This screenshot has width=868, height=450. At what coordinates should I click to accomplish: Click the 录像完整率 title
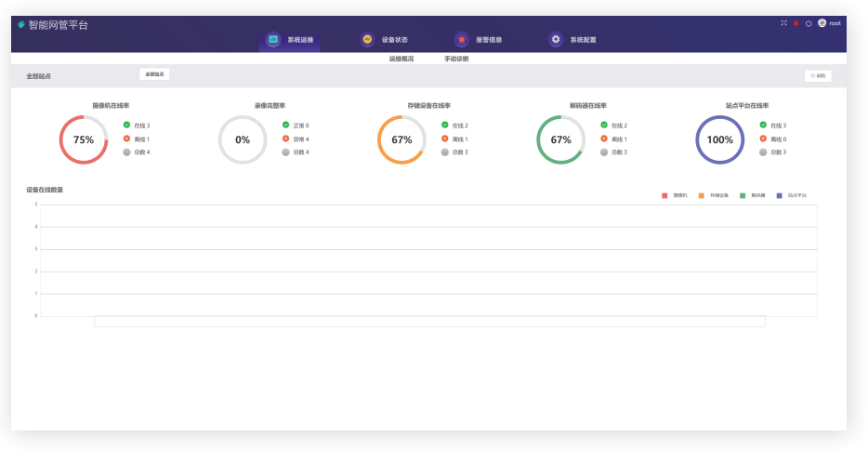pos(270,106)
